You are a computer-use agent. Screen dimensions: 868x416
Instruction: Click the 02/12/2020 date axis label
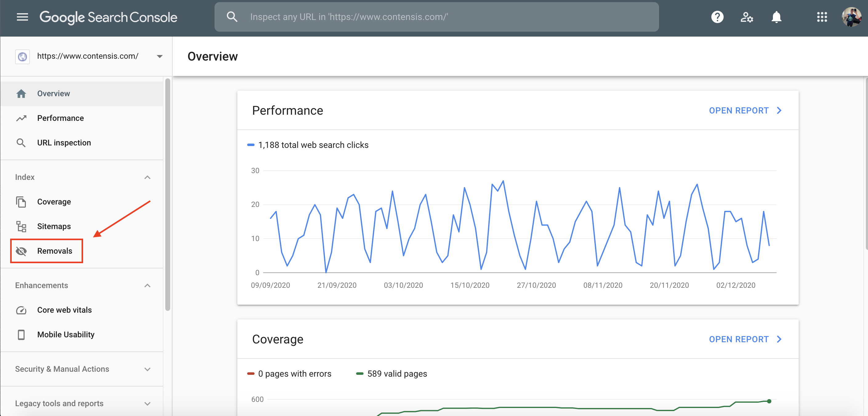point(736,285)
